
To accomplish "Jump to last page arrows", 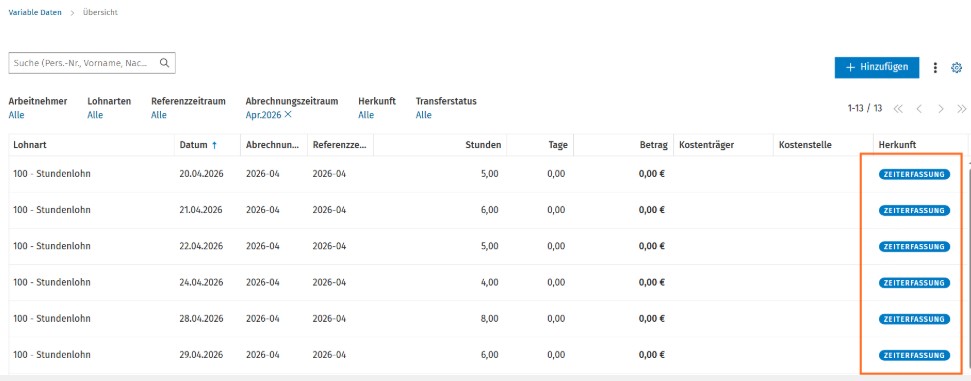I will pyautogui.click(x=962, y=108).
